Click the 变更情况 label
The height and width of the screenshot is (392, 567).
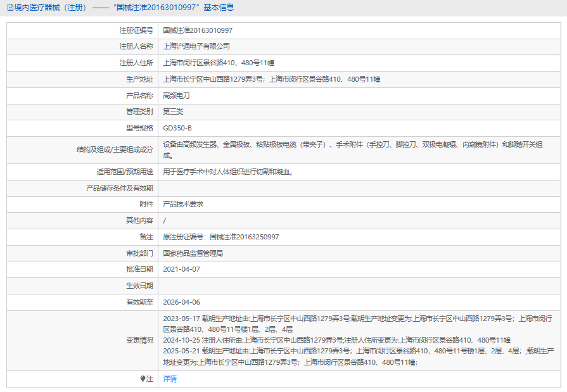(x=139, y=340)
